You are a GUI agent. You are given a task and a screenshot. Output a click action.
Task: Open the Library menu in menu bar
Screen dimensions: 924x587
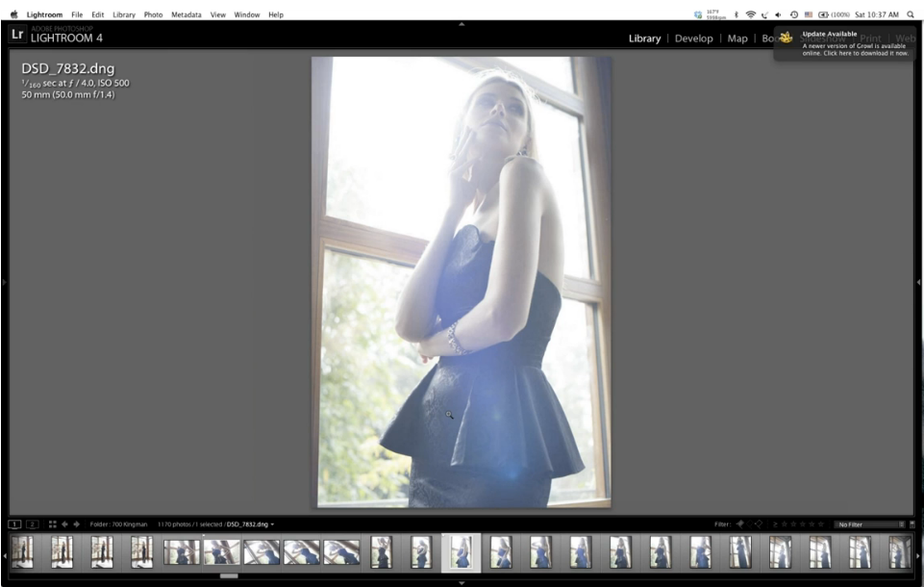click(x=124, y=14)
